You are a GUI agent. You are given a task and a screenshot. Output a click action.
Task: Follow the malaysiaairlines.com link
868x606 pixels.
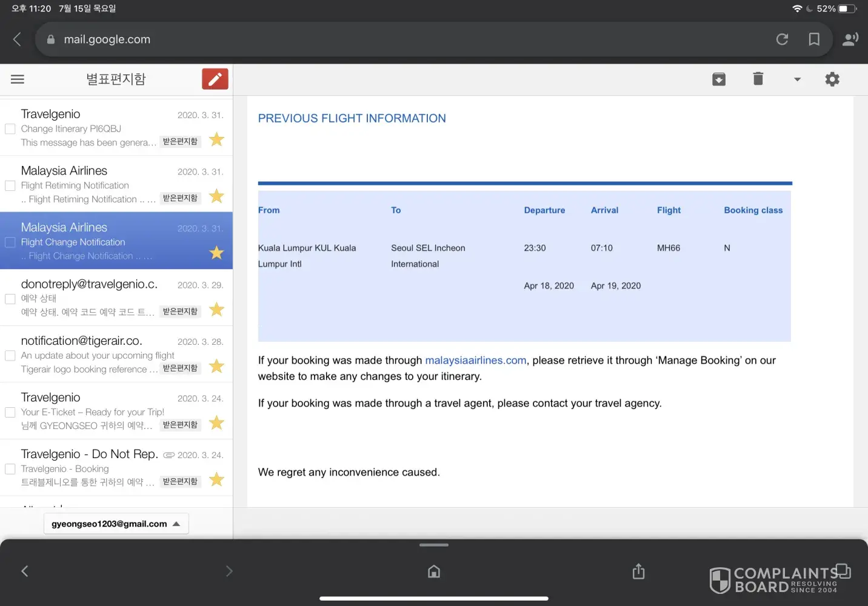475,361
